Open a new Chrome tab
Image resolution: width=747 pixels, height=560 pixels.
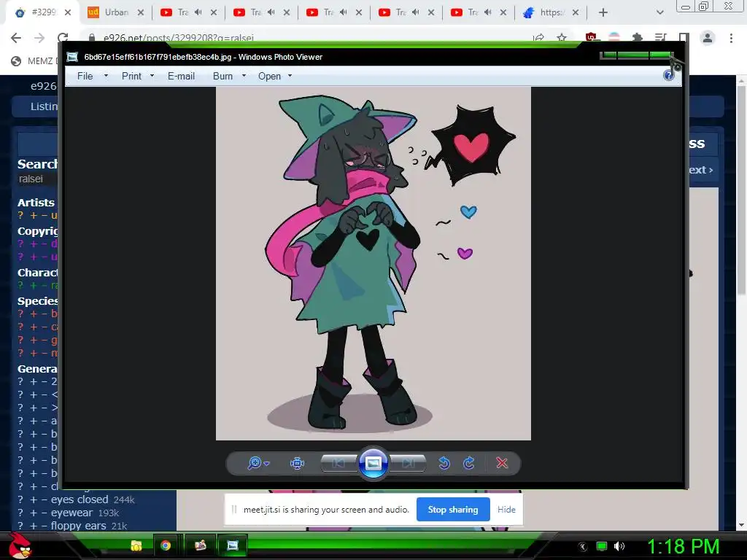pos(603,12)
